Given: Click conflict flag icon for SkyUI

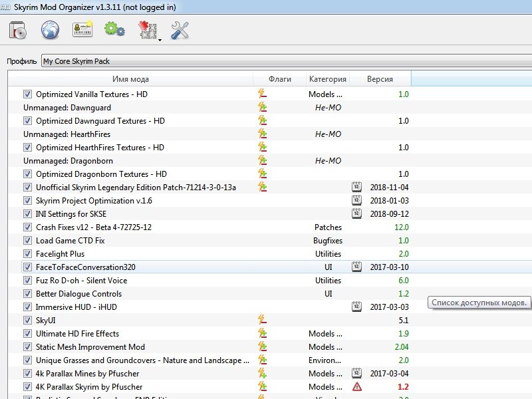Looking at the screenshot, I should pyautogui.click(x=263, y=321).
